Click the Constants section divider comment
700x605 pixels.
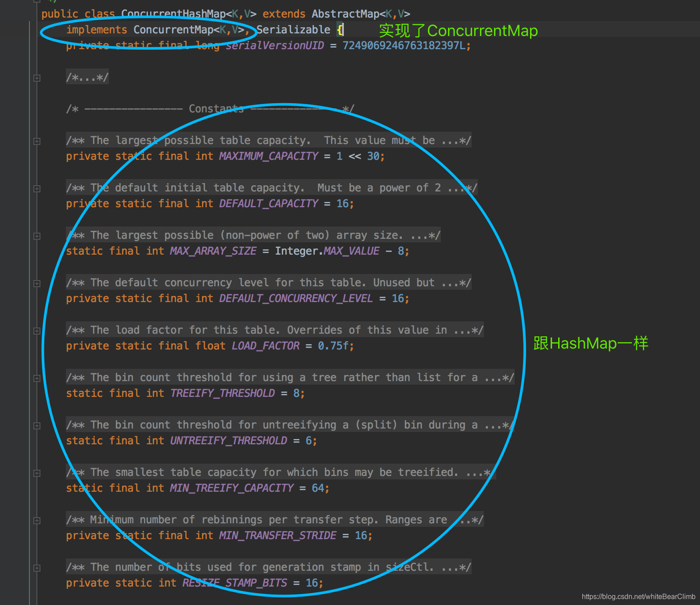210,109
